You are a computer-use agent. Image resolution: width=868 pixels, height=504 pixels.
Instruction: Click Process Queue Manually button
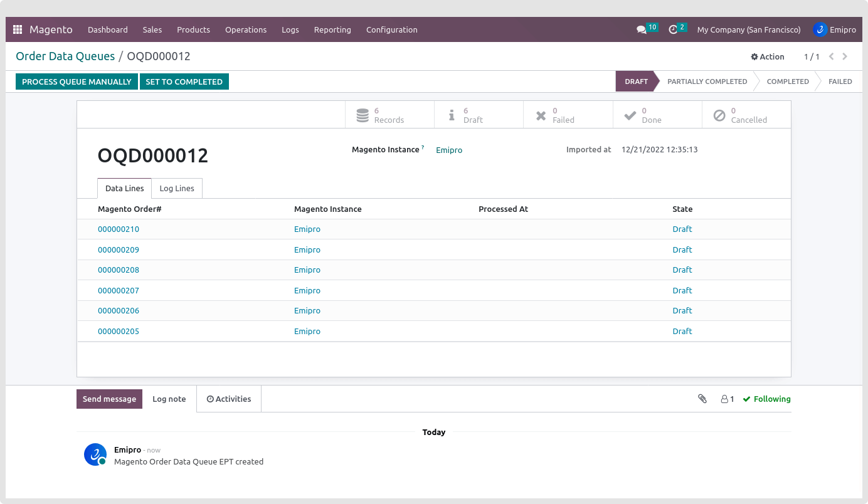[x=77, y=81]
